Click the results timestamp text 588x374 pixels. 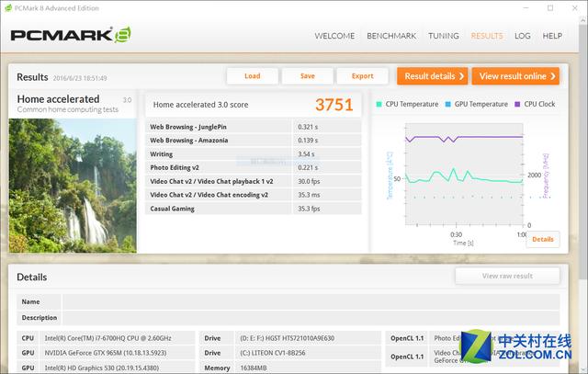click(x=80, y=78)
